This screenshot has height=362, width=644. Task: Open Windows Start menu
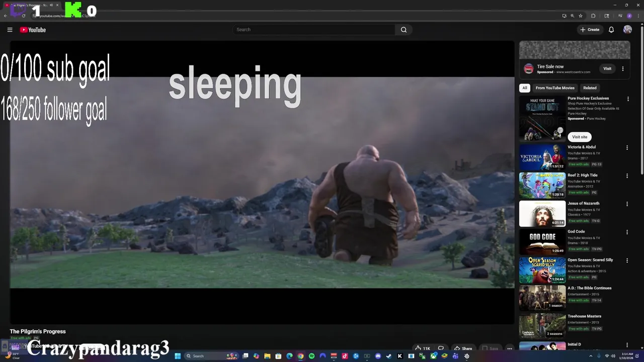click(x=178, y=356)
